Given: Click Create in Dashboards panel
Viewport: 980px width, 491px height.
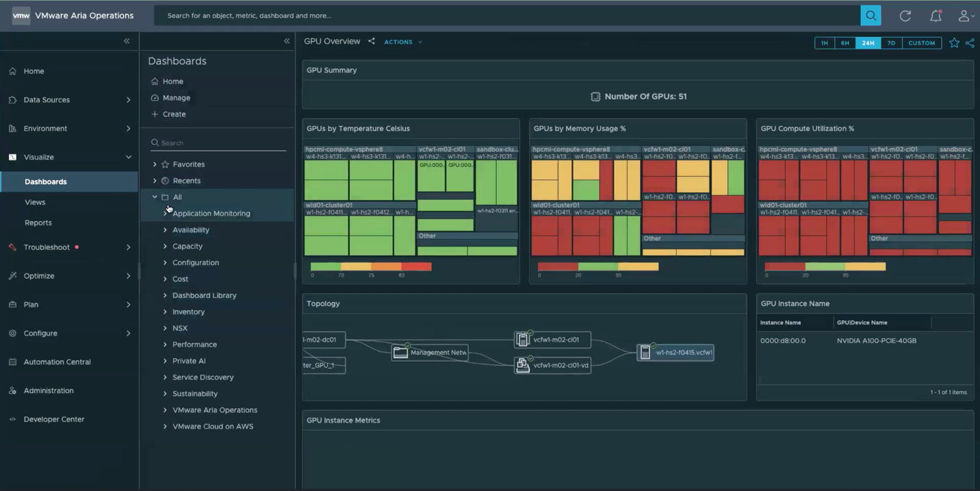Looking at the screenshot, I should 174,114.
